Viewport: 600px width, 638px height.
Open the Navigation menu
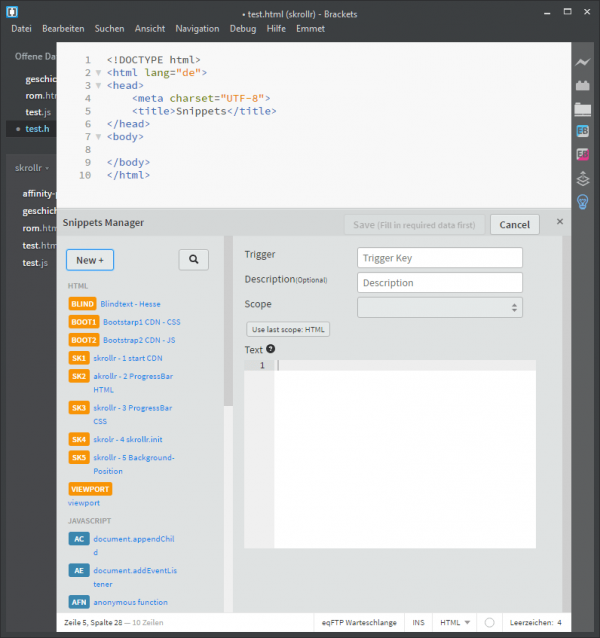point(197,29)
